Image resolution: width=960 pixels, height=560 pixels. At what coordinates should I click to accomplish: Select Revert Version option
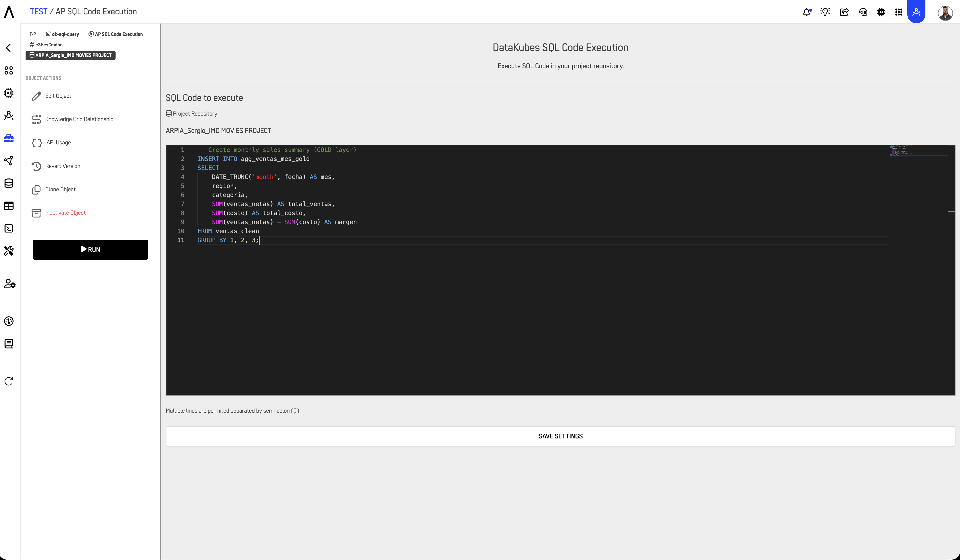pyautogui.click(x=62, y=166)
